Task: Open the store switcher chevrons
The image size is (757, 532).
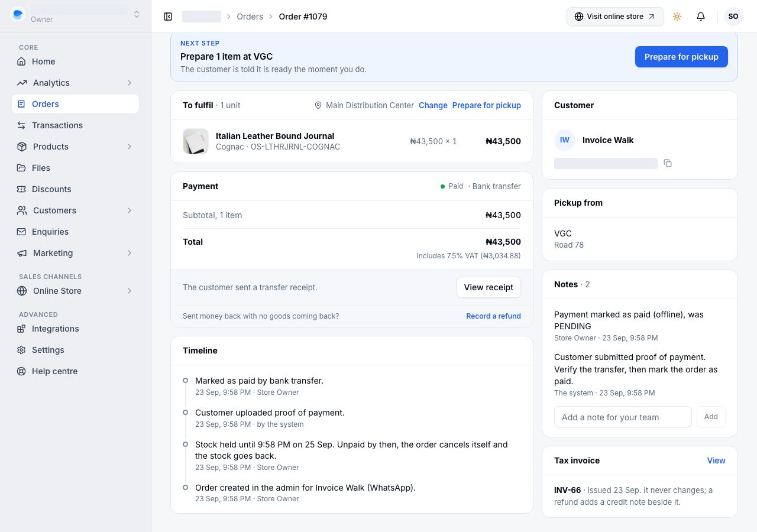Action: point(137,14)
